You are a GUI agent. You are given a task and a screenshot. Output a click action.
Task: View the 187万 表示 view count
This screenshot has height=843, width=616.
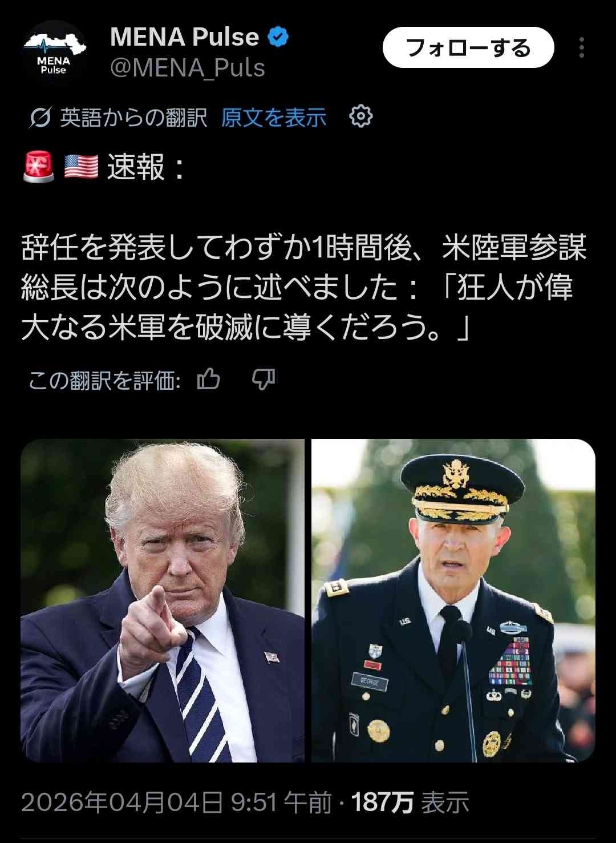(x=410, y=802)
